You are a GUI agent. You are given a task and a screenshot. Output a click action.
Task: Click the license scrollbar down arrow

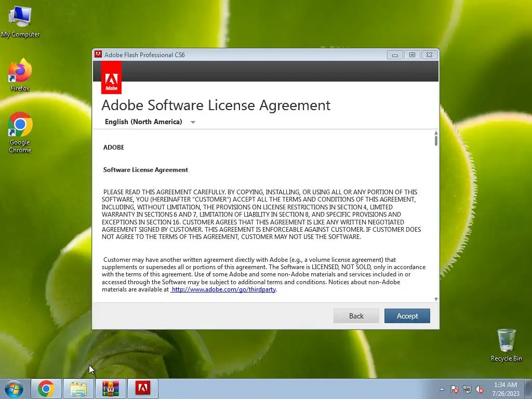(x=436, y=299)
